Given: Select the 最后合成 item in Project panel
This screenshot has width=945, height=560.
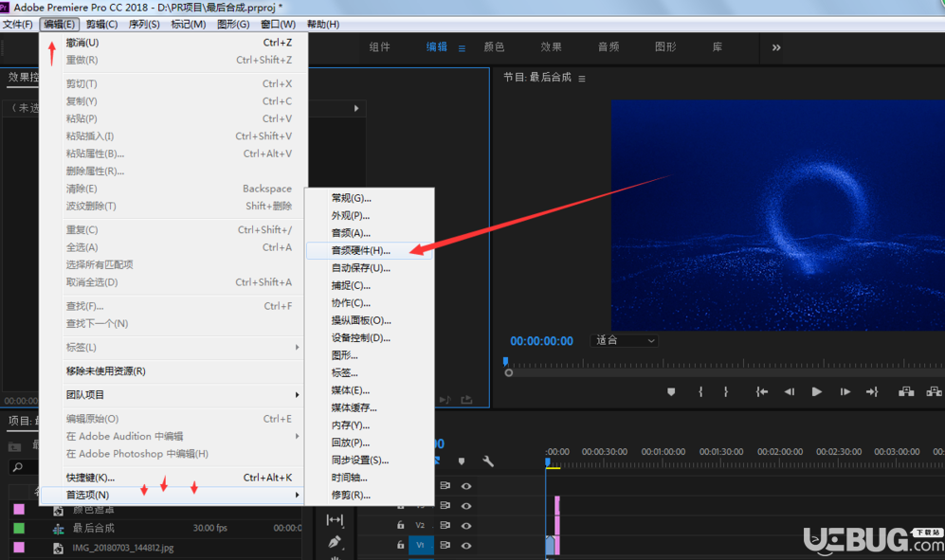Looking at the screenshot, I should click(x=94, y=528).
